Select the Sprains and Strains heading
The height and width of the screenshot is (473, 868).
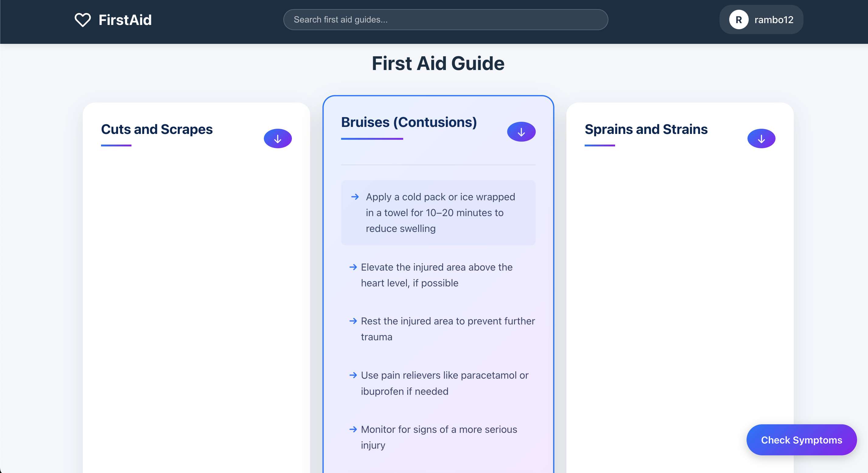(x=646, y=129)
